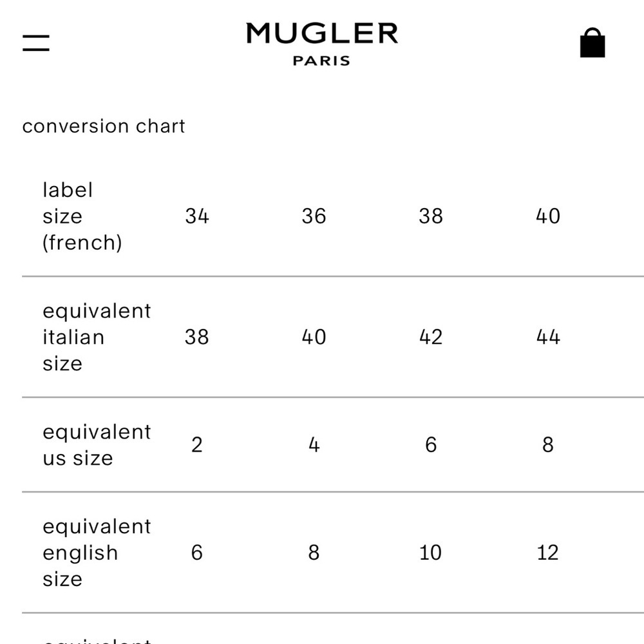Click the equivalent italian size row header
The width and height of the screenshot is (644, 644).
point(97,337)
